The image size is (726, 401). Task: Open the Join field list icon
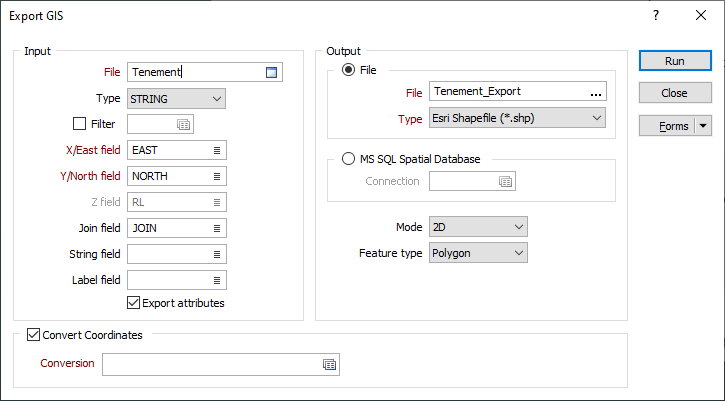pos(217,228)
